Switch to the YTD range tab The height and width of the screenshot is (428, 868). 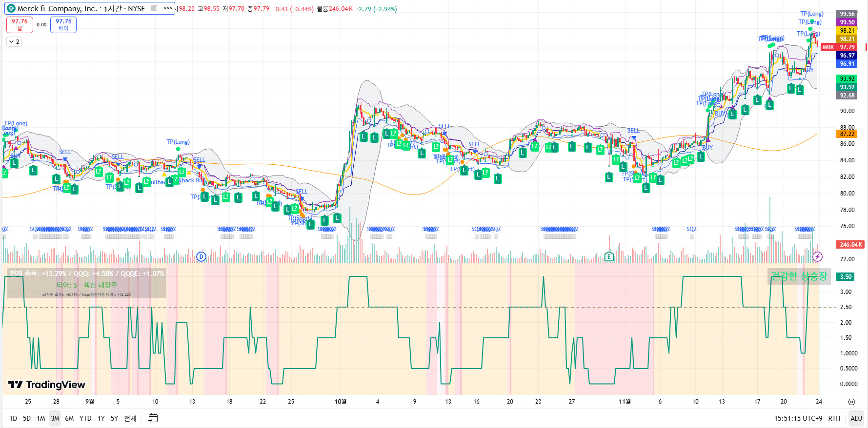click(x=85, y=418)
